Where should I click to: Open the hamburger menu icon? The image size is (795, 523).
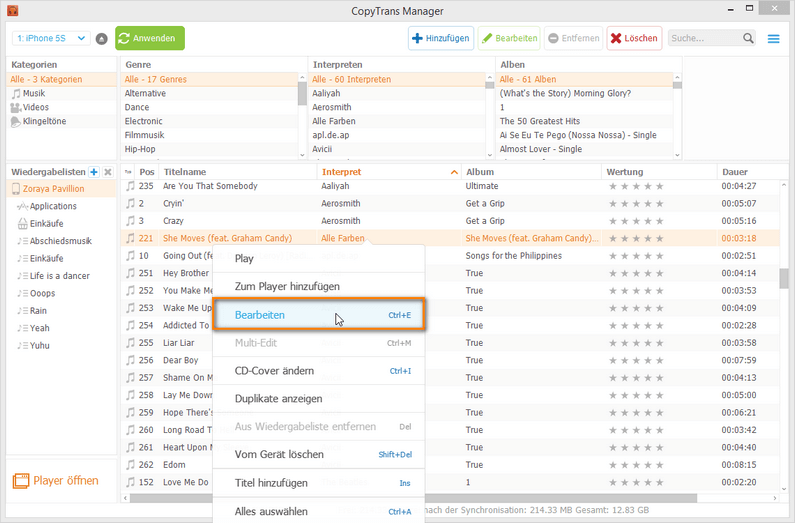(x=773, y=39)
